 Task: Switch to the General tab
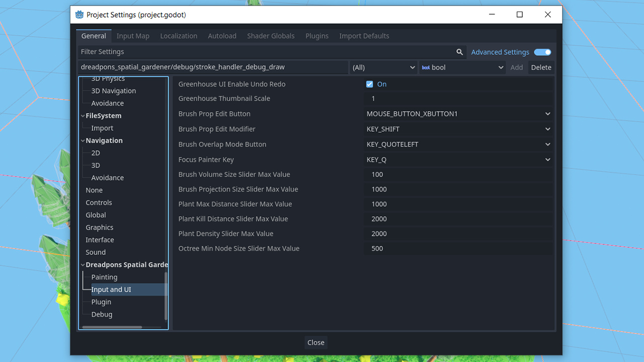point(94,36)
